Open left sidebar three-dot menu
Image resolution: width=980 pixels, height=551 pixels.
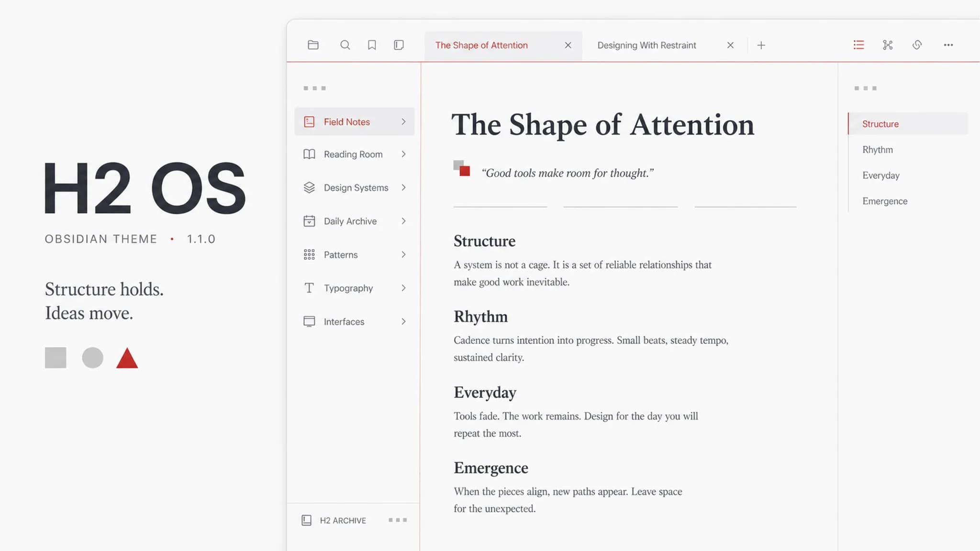click(x=314, y=88)
